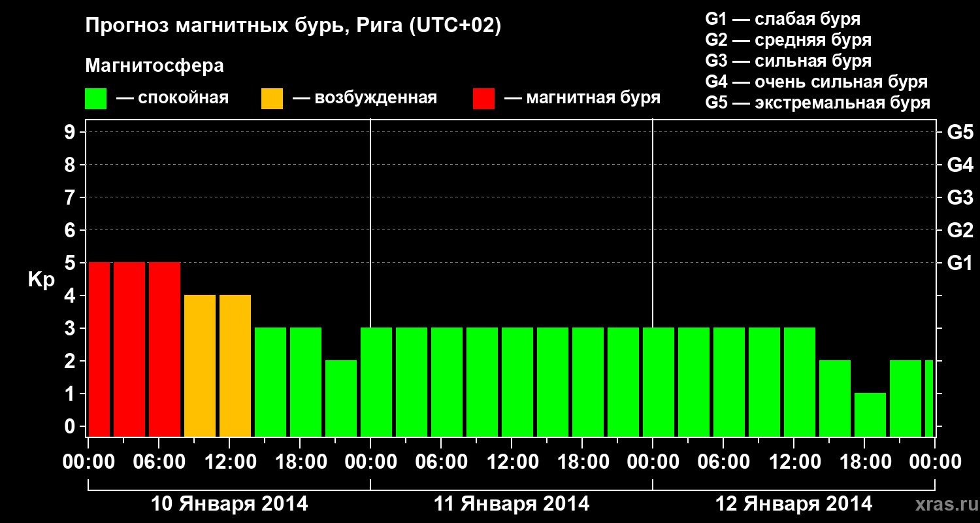
Task: Click the 'G4 — очень сильная буря' description
Action: tap(816, 82)
